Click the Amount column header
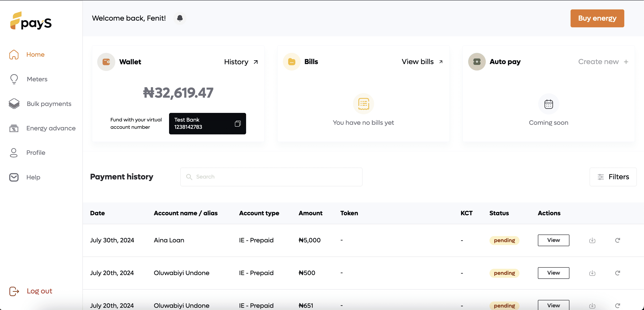This screenshot has width=644, height=310. tap(311, 213)
